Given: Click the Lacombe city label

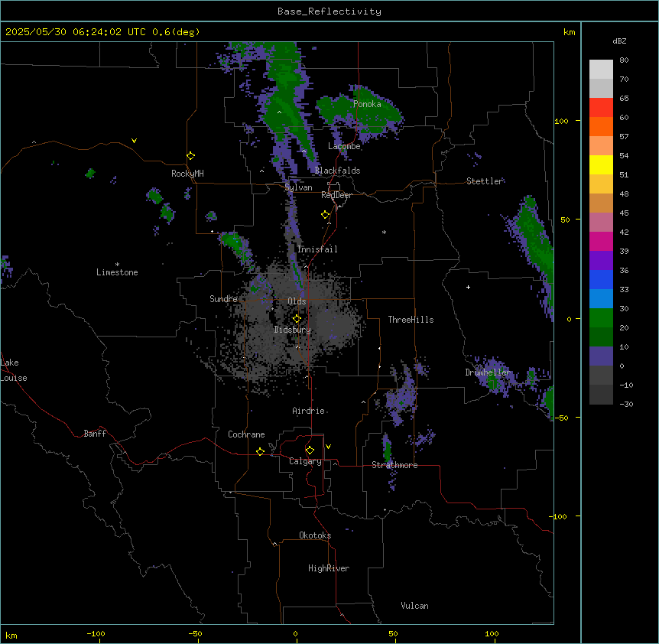Looking at the screenshot, I should 344,146.
